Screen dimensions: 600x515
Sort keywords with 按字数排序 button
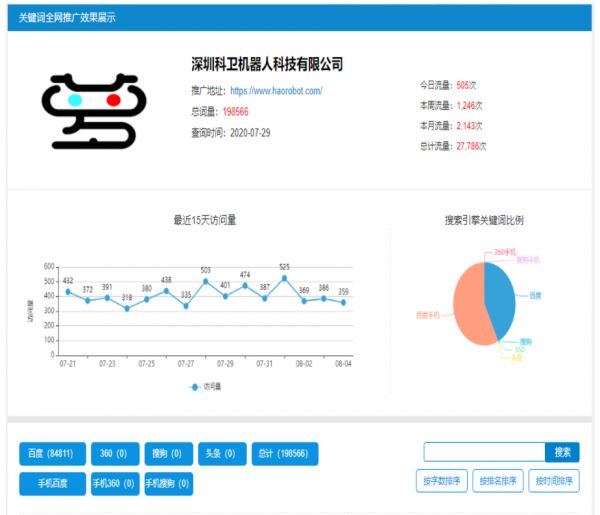tap(441, 481)
